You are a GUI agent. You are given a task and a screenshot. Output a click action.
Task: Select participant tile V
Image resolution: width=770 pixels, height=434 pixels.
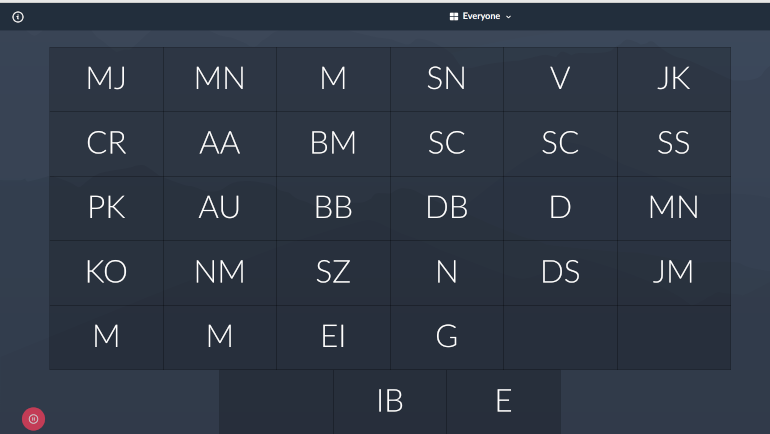560,79
